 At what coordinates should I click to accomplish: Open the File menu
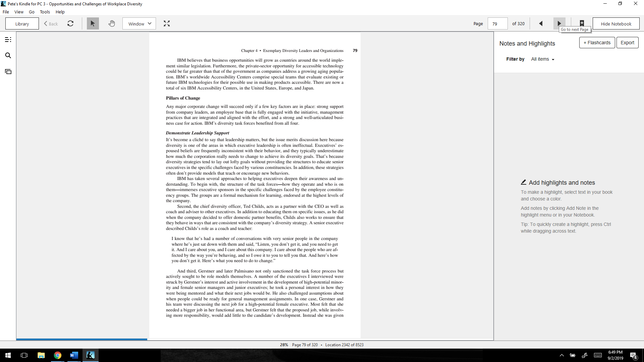(x=6, y=12)
